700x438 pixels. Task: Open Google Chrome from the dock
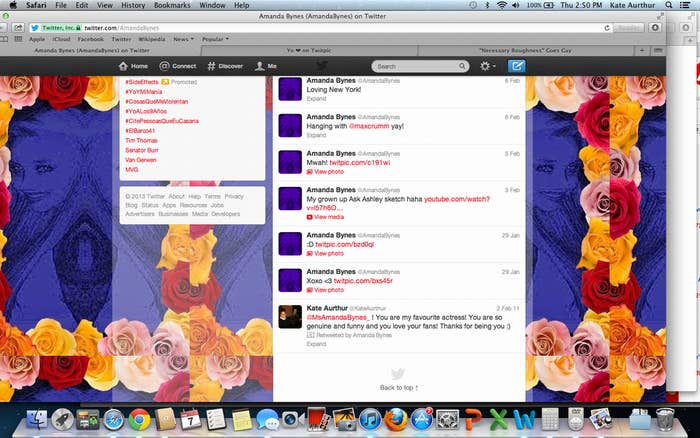tap(139, 420)
